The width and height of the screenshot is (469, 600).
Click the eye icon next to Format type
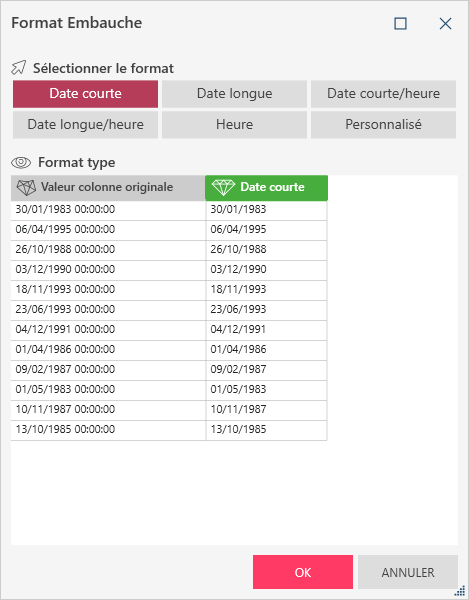click(x=21, y=163)
